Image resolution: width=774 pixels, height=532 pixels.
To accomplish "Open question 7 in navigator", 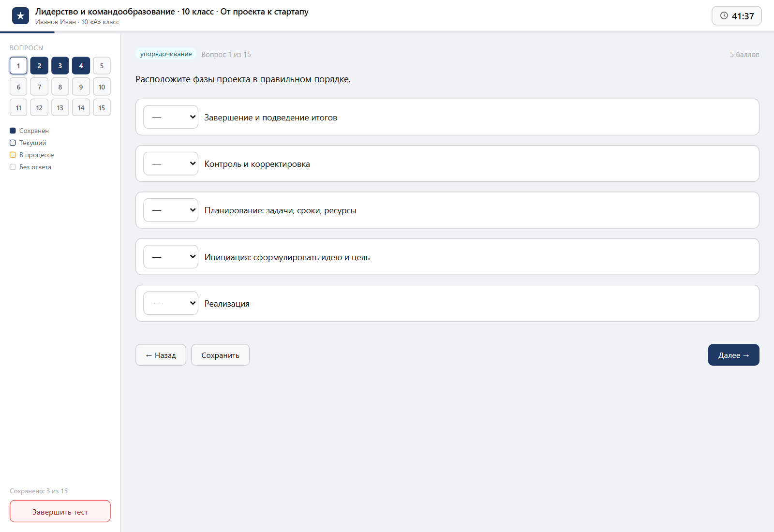I will [x=39, y=87].
